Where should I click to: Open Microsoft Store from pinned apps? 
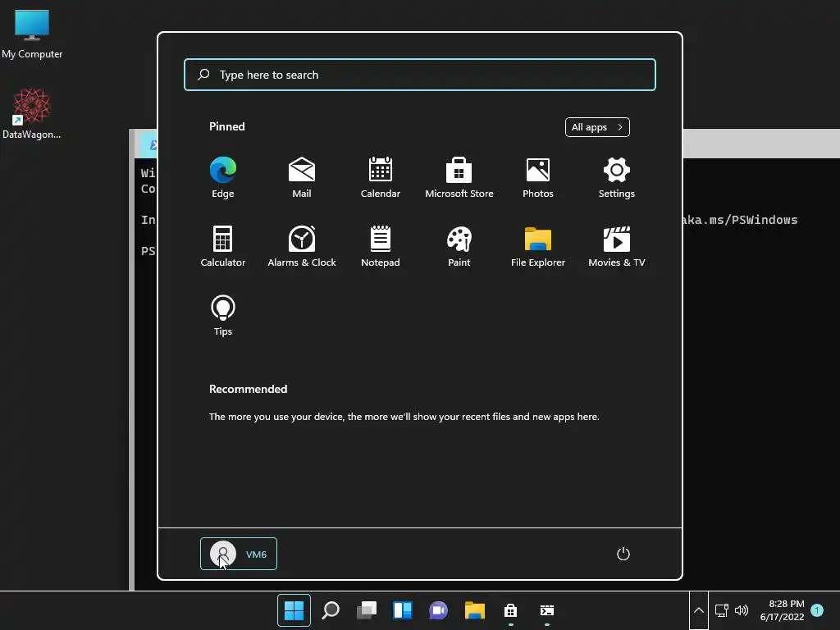coord(459,177)
